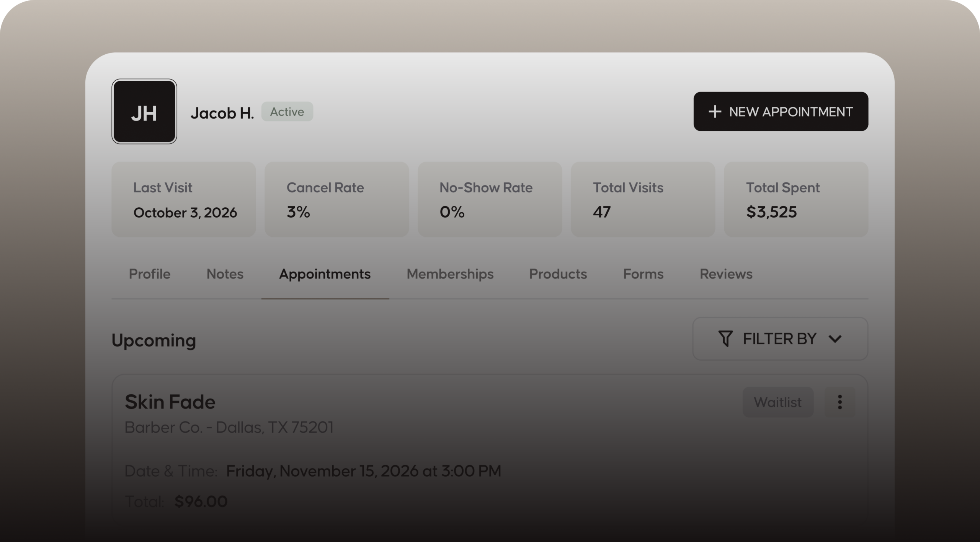The image size is (980, 542).
Task: Open the Filter By dropdown
Action: click(780, 339)
